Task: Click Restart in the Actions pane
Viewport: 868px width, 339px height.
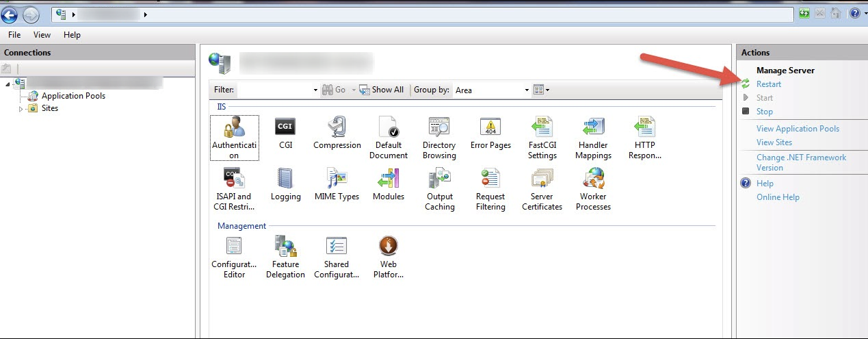Action: pos(768,84)
